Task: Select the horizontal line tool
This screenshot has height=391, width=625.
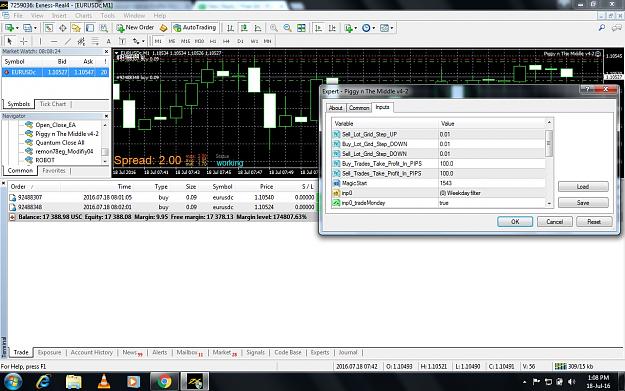Action: point(54,41)
